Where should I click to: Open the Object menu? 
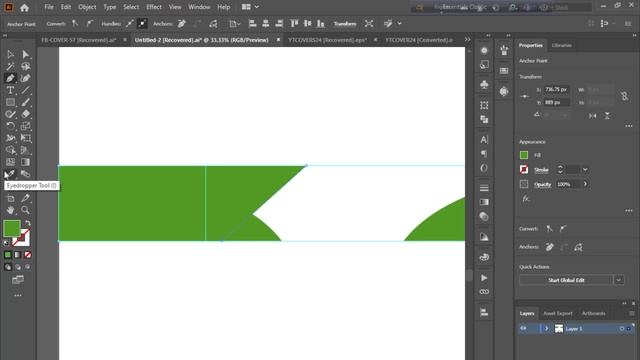pyautogui.click(x=87, y=7)
